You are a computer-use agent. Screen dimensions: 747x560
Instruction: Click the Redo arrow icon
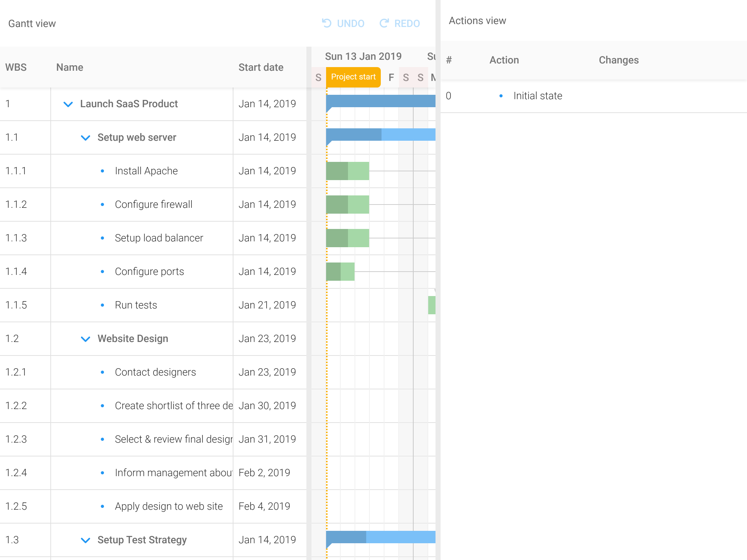384,23
